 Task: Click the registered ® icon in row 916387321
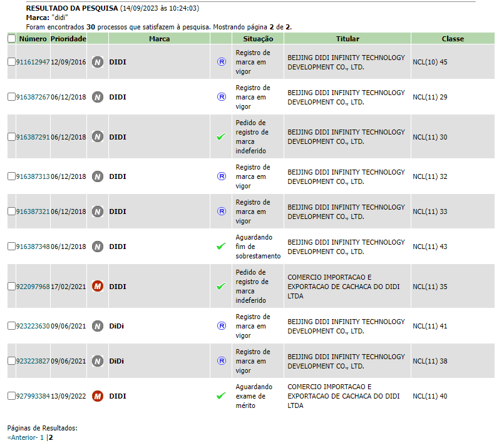tap(222, 211)
